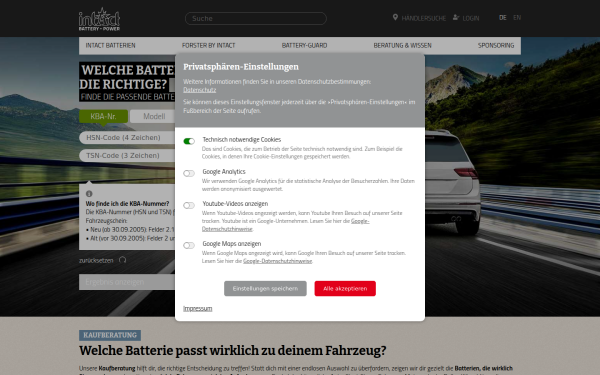The image size is (600, 375).
Task: Click Einstellungen speichern button
Action: 265,289
